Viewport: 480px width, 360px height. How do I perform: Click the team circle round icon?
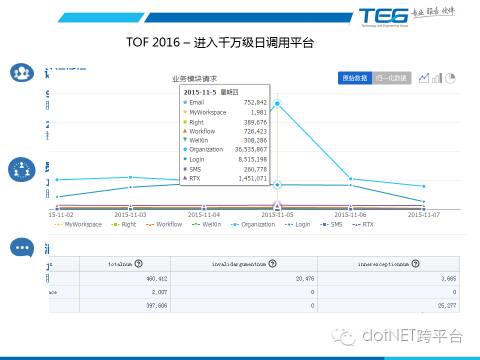[22, 170]
